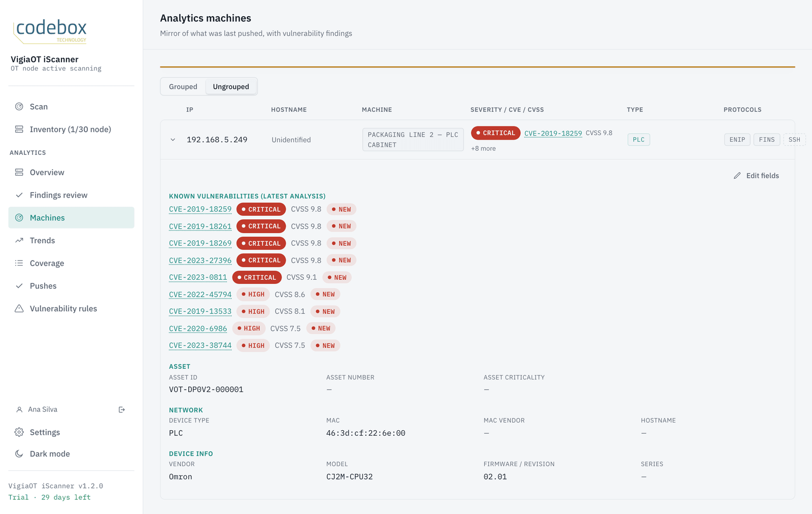Image resolution: width=812 pixels, height=514 pixels.
Task: Click the model value CJ2M-CPU32
Action: coord(350,477)
